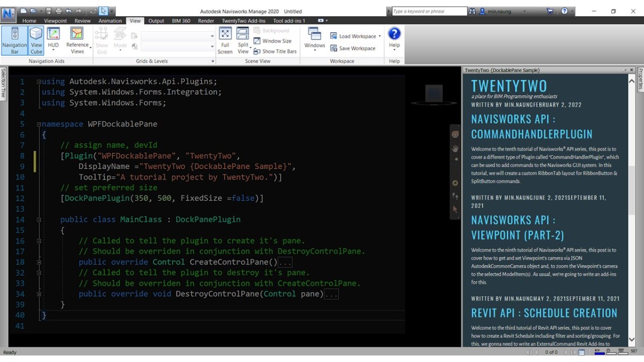Open the Selection Tree side tab
This screenshot has height=362, width=644.
(3, 83)
